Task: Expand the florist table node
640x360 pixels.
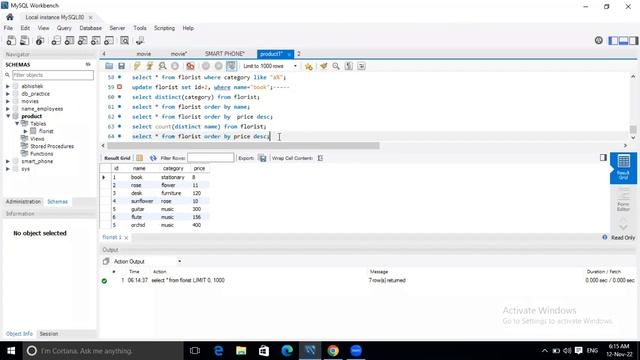Action: click(x=26, y=131)
